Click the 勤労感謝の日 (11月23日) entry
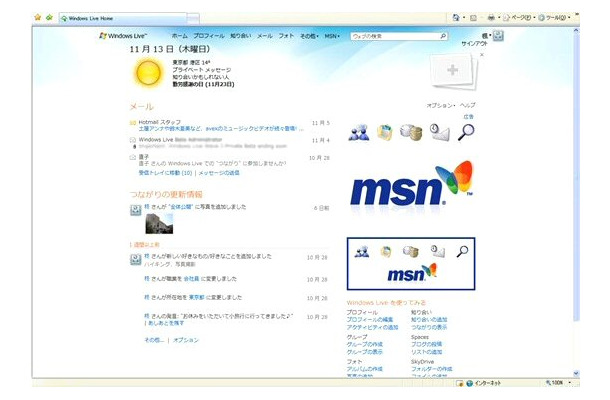Screen dimensions: 610x400 pyautogui.click(x=203, y=84)
